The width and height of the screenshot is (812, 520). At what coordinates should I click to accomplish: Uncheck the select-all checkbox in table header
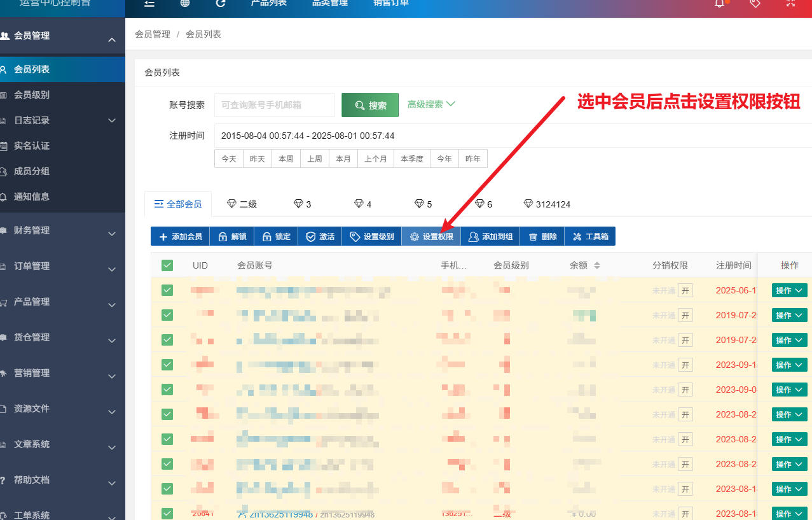167,265
